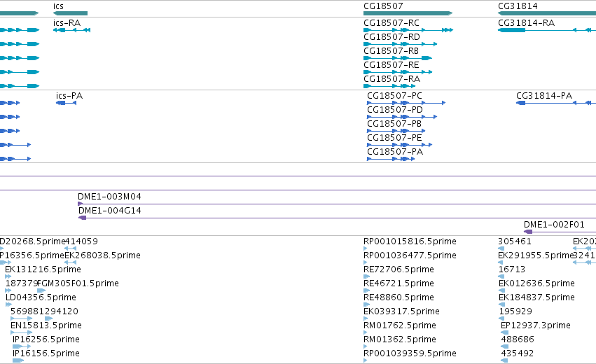Select EST EK291955.5prime
Image resolution: width=596 pixels, height=364 pixels.
click(536, 255)
